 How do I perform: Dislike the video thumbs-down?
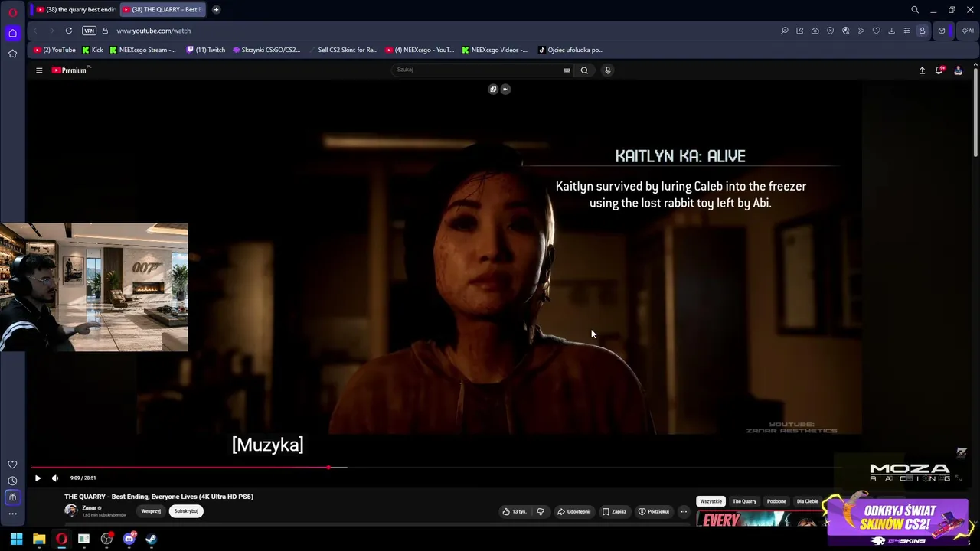click(541, 511)
